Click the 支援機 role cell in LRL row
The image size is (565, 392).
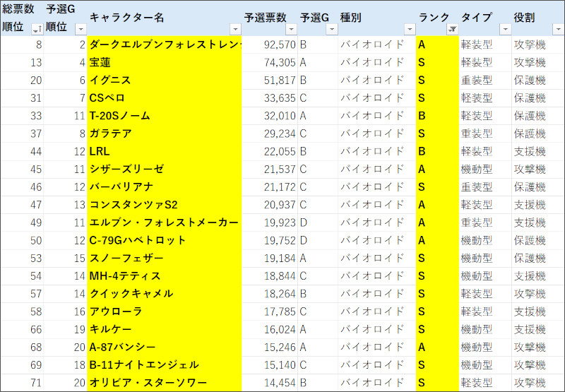point(537,151)
